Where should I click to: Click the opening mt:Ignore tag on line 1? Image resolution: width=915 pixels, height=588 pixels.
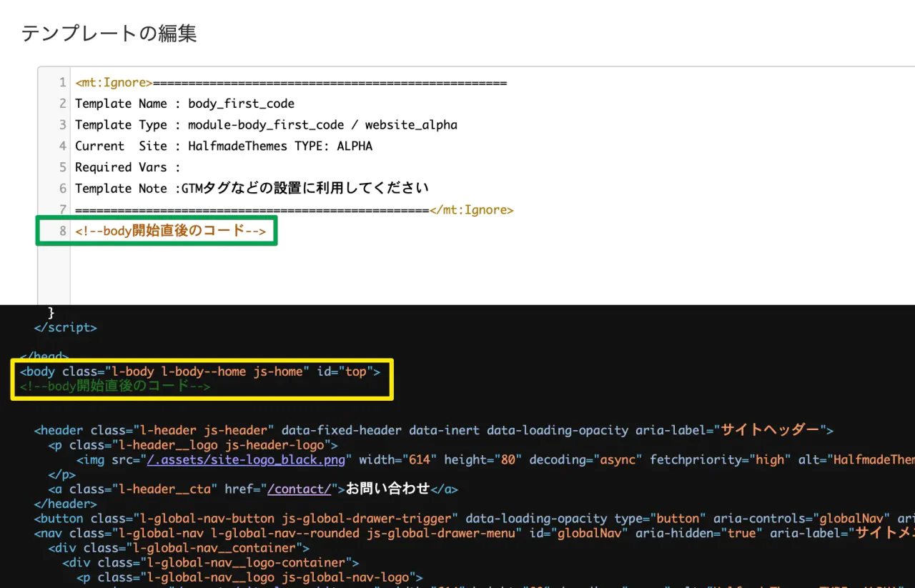tap(114, 83)
